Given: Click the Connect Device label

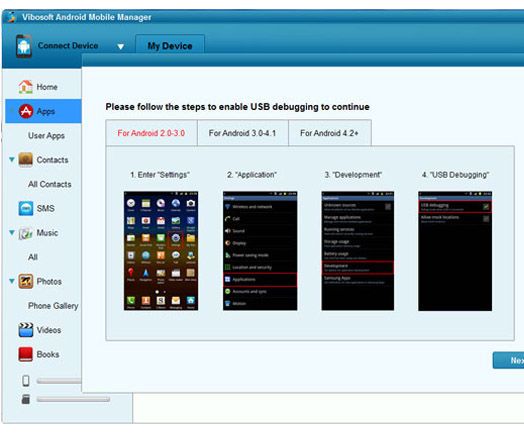Looking at the screenshot, I should pos(68,46).
